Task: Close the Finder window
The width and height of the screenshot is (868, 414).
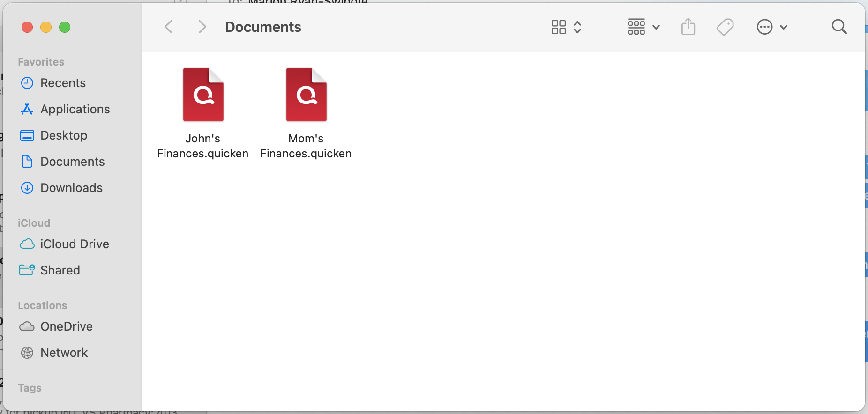Action: click(x=27, y=27)
